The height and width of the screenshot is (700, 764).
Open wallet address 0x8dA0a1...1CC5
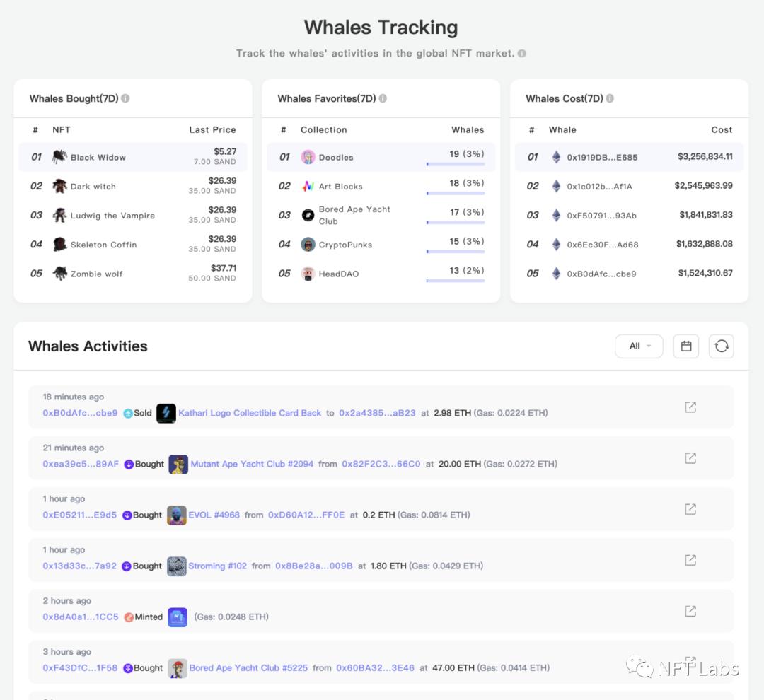coord(81,617)
